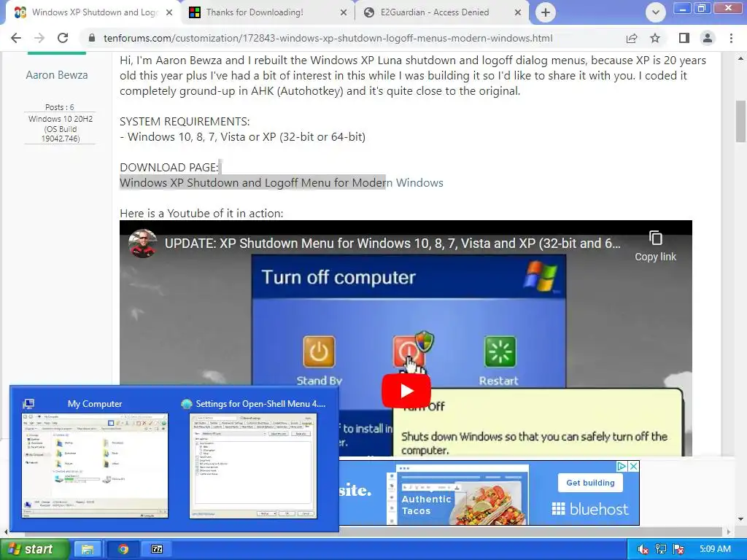747x560 pixels.
Task: Open the network tray icon
Action: click(x=661, y=549)
